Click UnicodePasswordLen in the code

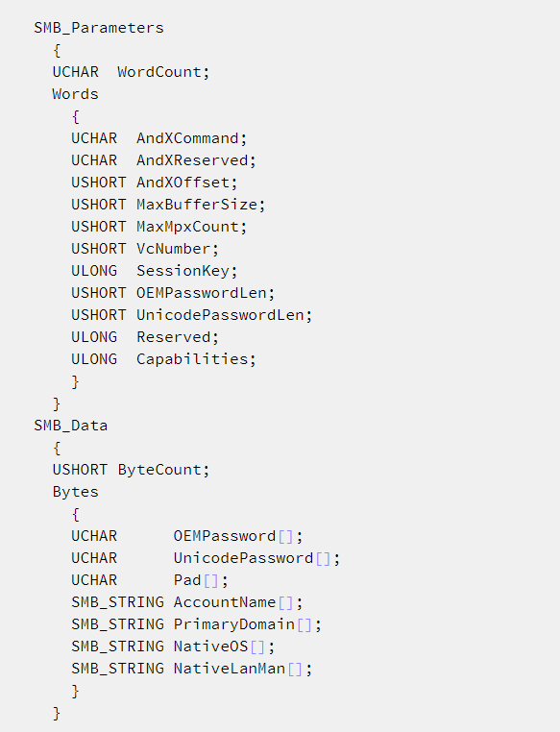coord(220,315)
